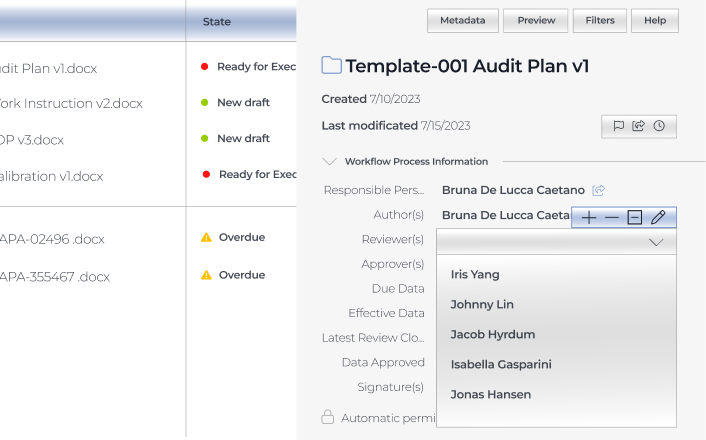The width and height of the screenshot is (706, 440).
Task: Choose Jacob Hyrdum as reviewer
Action: [492, 334]
